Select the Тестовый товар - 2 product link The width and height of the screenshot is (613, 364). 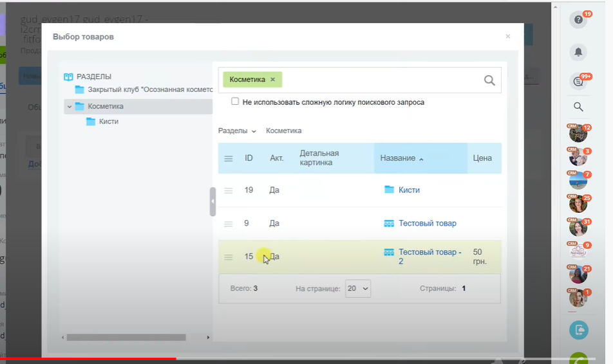point(429,257)
